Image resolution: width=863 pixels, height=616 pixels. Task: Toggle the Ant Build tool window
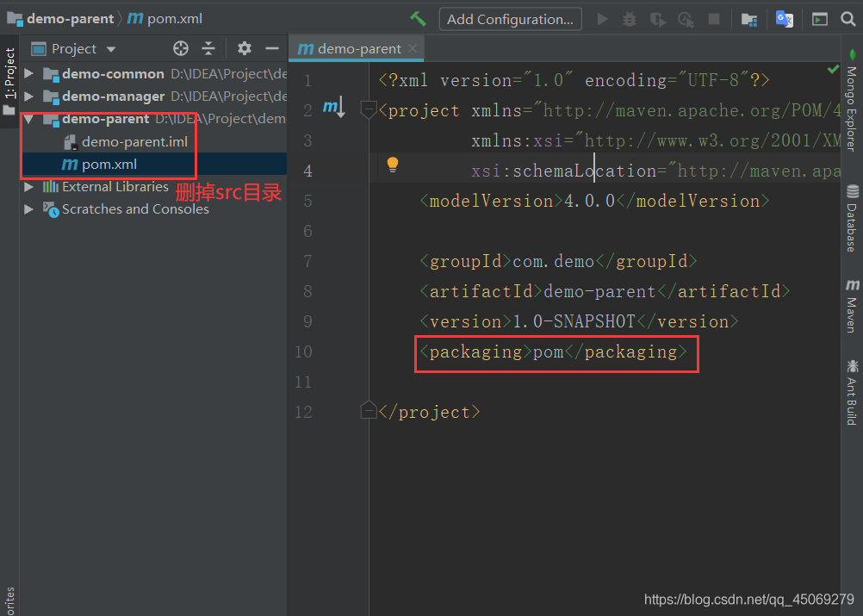852,392
